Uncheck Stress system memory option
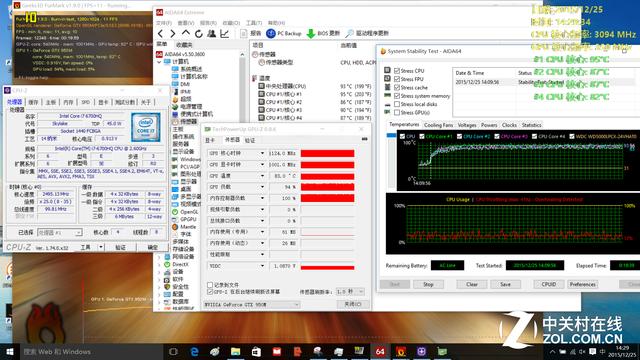This screenshot has height=360, width=640. 397,96
